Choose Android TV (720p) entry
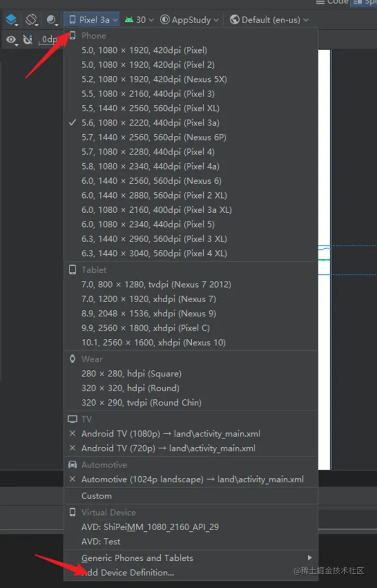Screen dimensions: 377x588 [x=191, y=448]
